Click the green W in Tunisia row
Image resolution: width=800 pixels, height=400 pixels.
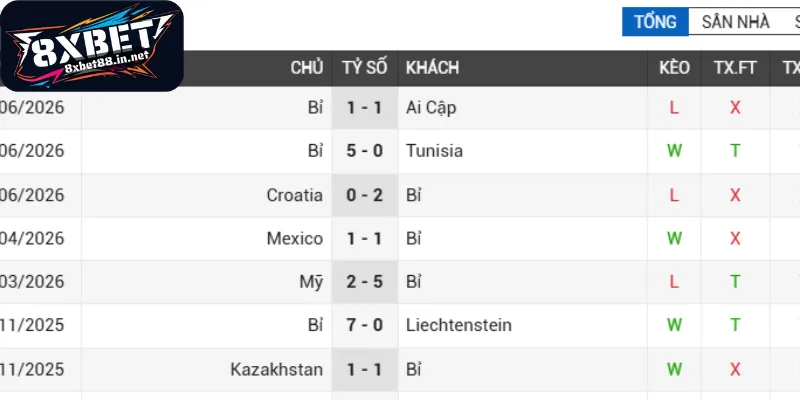[674, 151]
